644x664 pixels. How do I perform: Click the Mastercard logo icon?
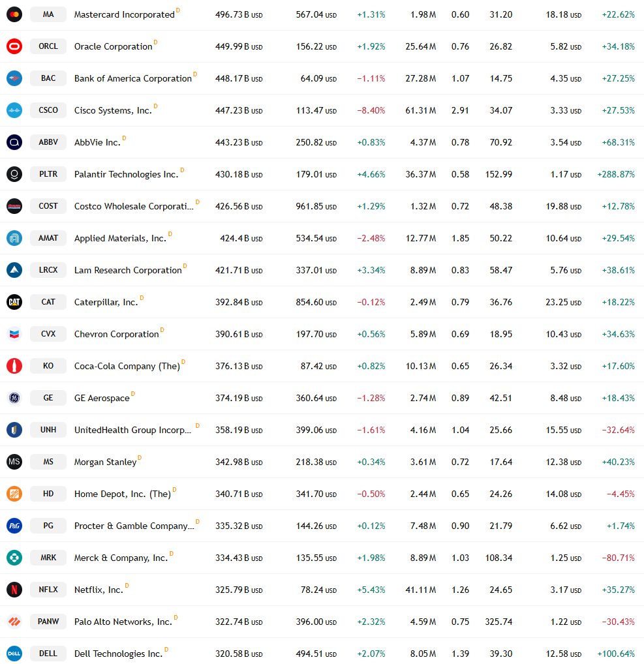(x=14, y=14)
